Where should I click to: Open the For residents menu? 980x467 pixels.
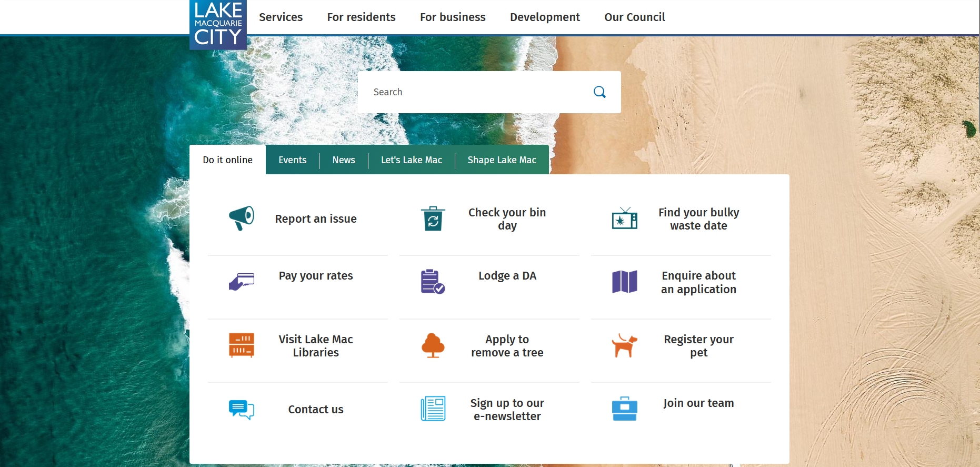361,17
